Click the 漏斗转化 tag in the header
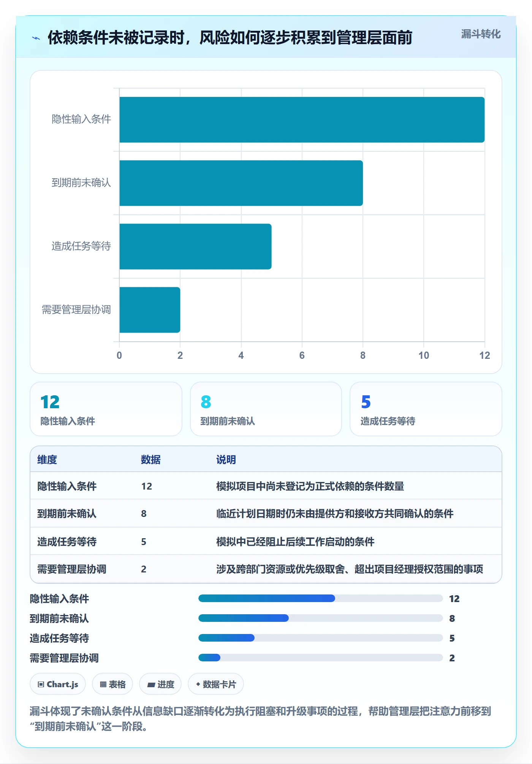The image size is (532, 764). [x=481, y=34]
